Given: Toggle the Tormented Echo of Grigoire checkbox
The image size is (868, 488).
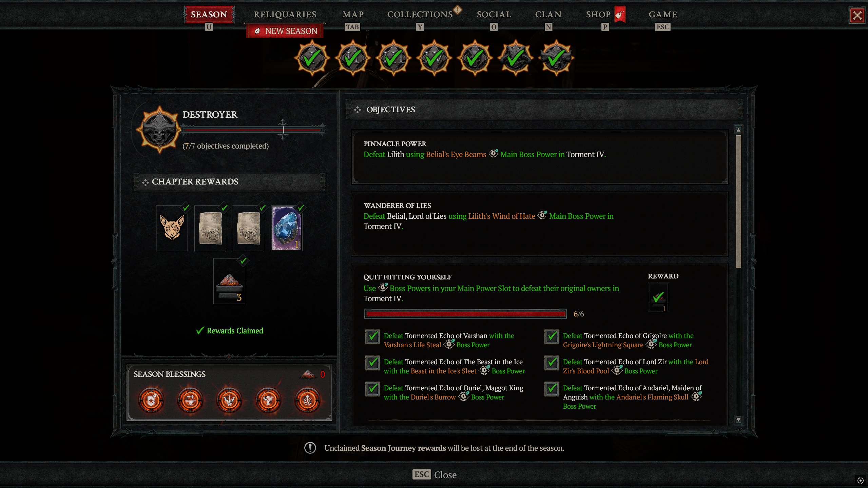Looking at the screenshot, I should pos(552,337).
